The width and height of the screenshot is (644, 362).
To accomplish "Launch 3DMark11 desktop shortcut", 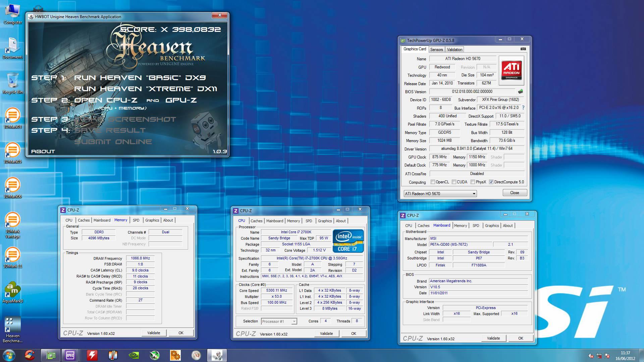I will 12,258.
